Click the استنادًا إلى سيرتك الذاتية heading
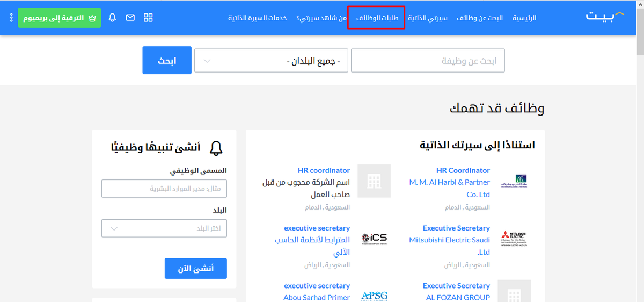The image size is (644, 302). click(478, 145)
